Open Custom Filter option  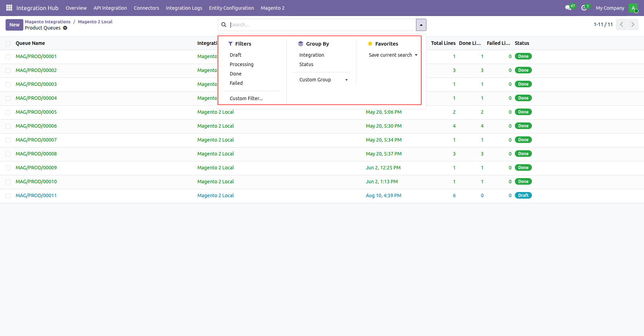click(246, 98)
